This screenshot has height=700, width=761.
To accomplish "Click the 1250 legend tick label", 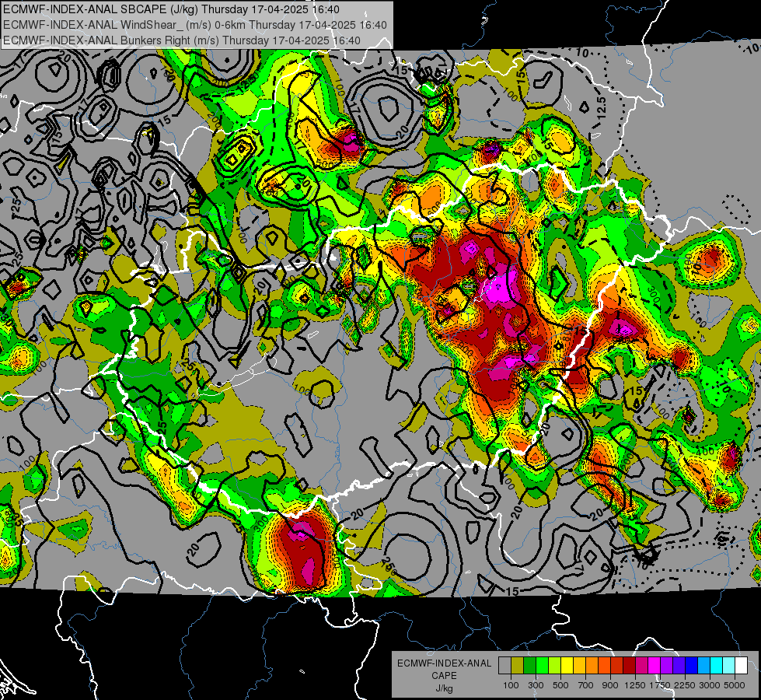I will coord(635,685).
